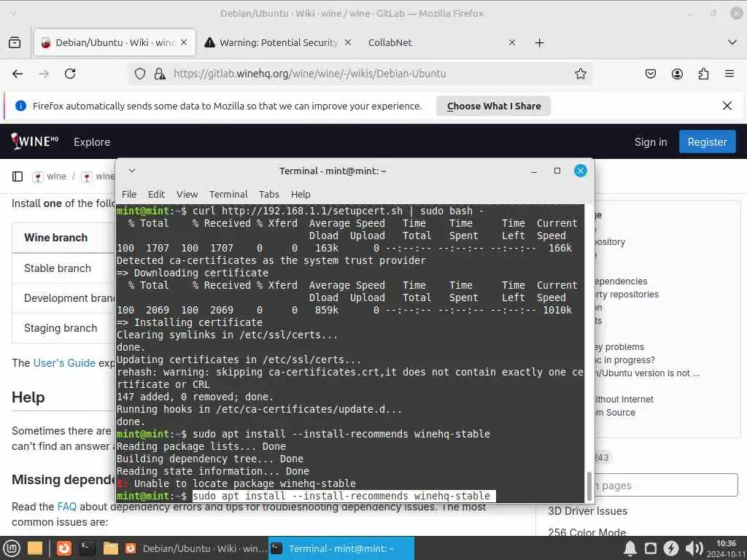747x560 pixels.
Task: Go back with Firefox back arrow
Action: tap(18, 74)
